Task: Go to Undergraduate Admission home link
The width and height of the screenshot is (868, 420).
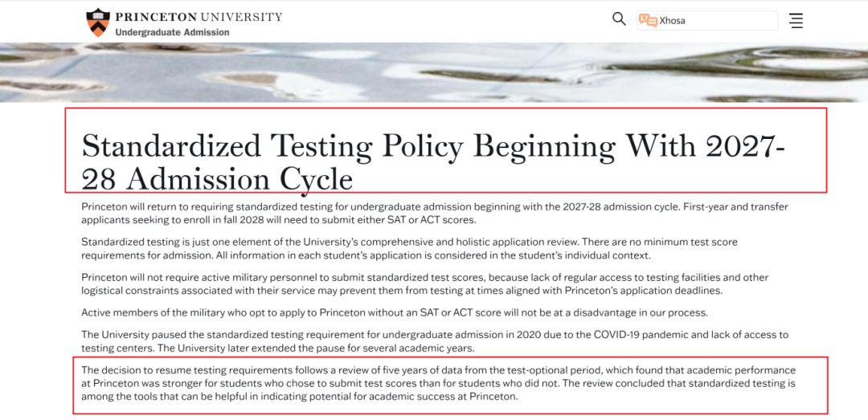Action: point(172,32)
